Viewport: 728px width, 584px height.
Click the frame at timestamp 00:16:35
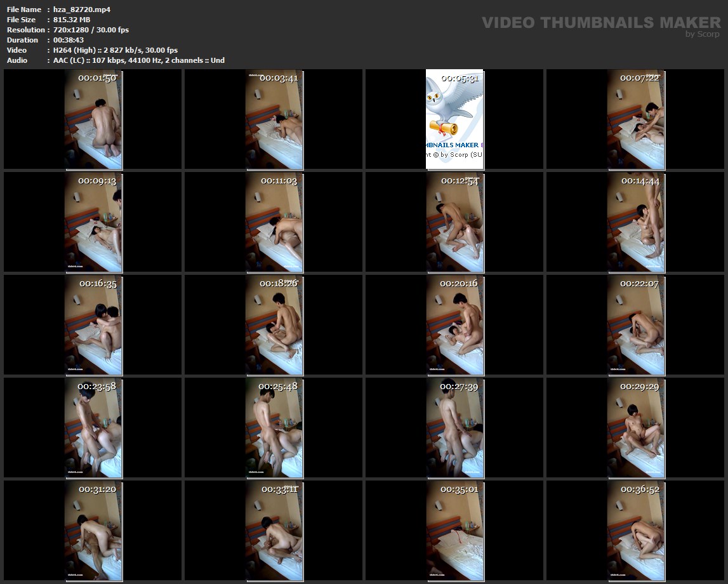point(93,325)
